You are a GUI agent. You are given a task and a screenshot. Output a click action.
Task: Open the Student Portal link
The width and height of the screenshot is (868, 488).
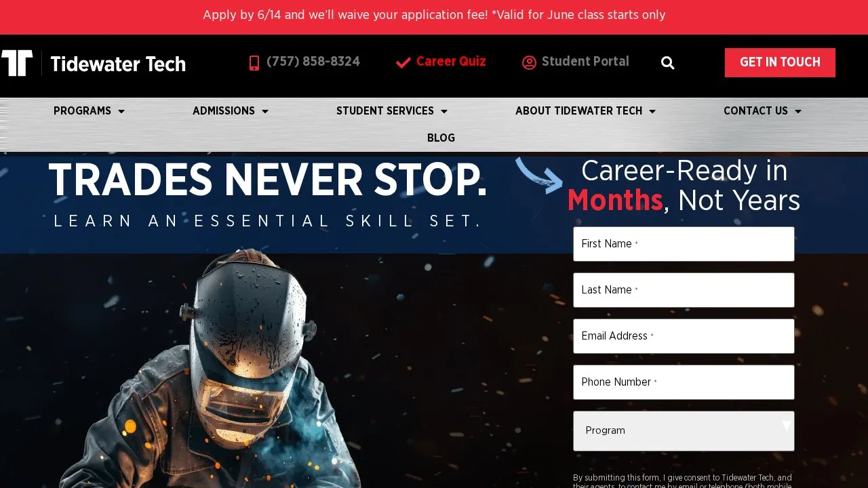(x=585, y=62)
